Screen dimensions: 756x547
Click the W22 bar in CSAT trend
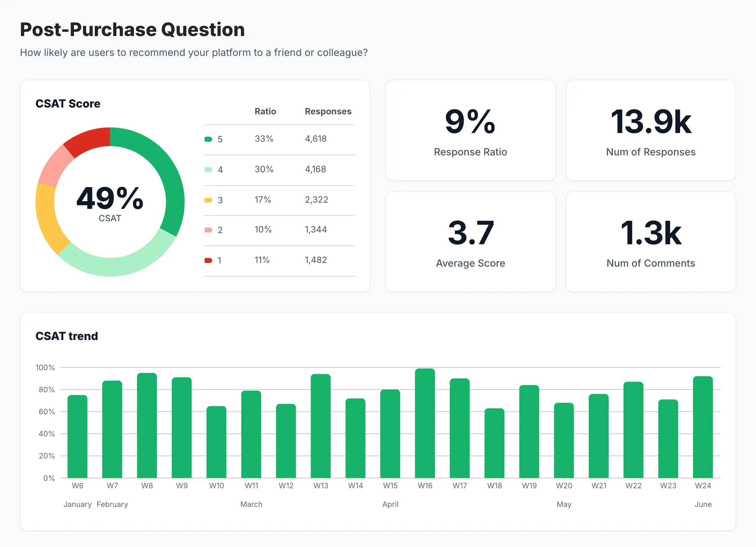(x=633, y=430)
